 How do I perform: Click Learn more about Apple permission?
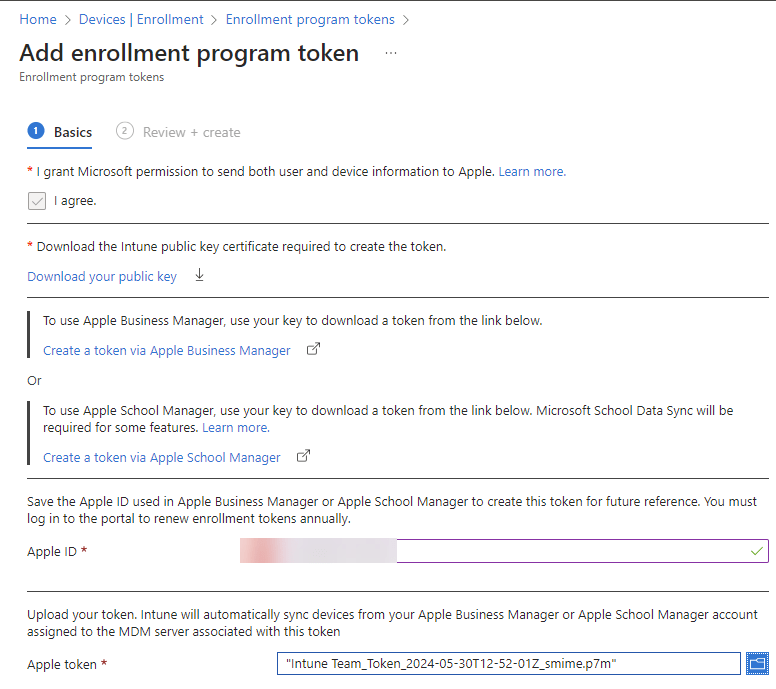(532, 171)
